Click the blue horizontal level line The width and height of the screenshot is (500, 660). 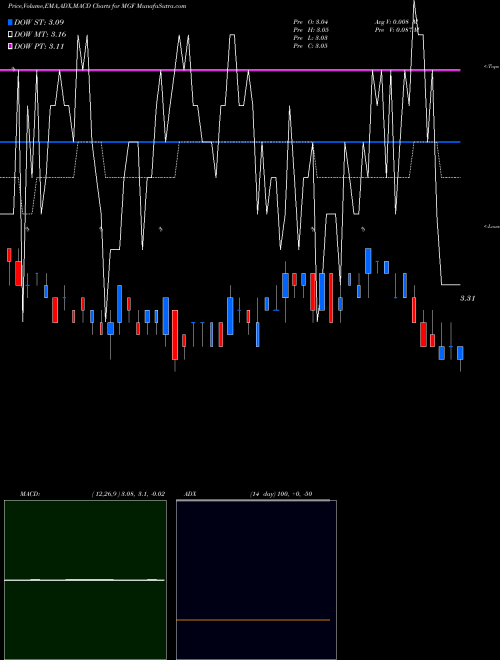point(230,142)
